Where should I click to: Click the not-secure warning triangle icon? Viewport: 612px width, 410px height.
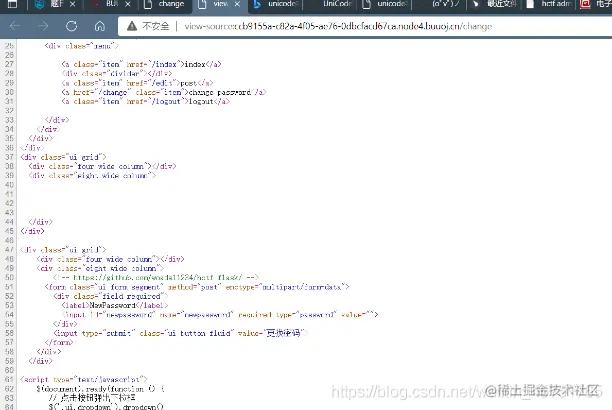click(x=132, y=26)
